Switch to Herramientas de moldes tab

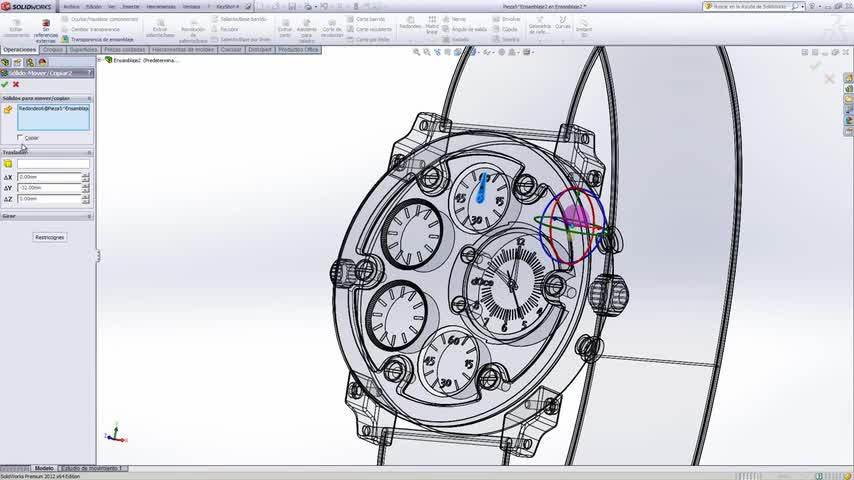183,50
